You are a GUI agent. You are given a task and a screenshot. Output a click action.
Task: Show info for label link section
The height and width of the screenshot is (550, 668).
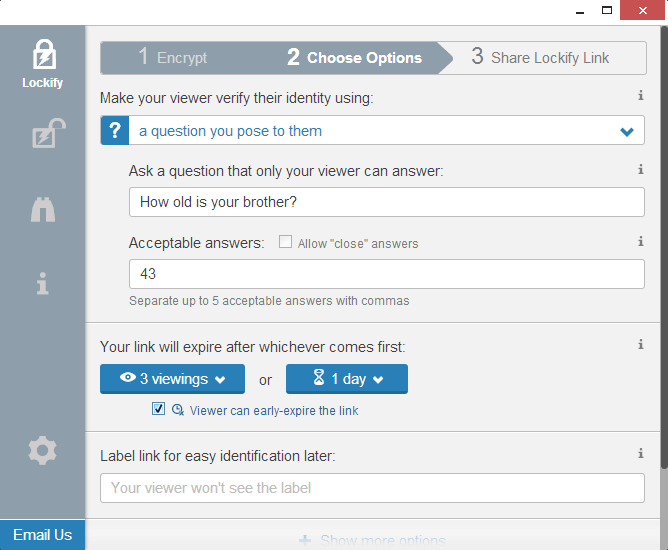tap(640, 453)
